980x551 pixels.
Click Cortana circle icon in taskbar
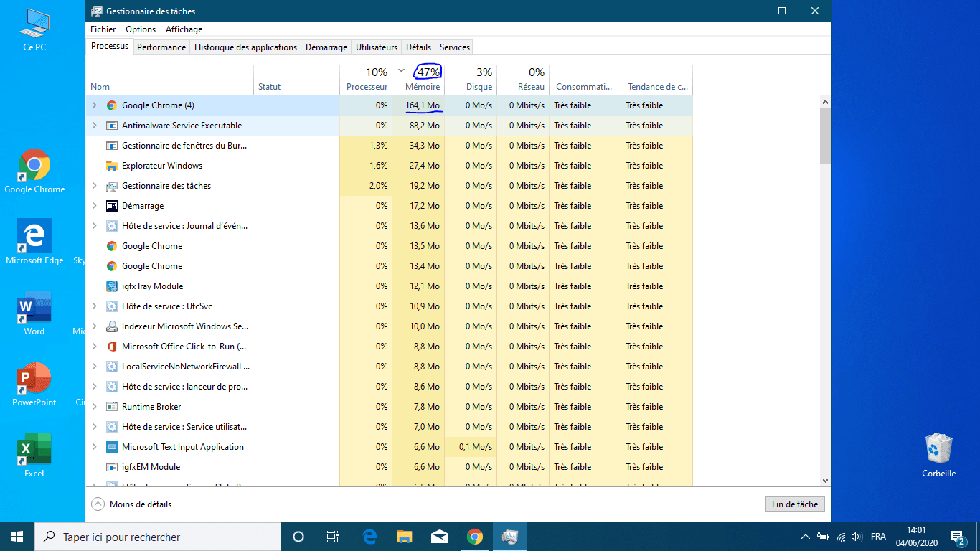[298, 537]
